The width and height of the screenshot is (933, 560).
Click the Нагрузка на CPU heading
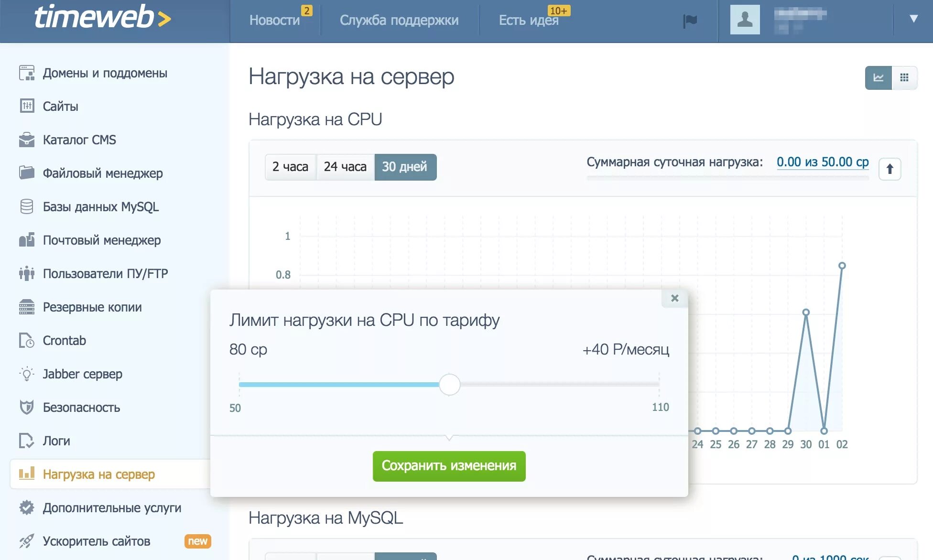pyautogui.click(x=315, y=119)
